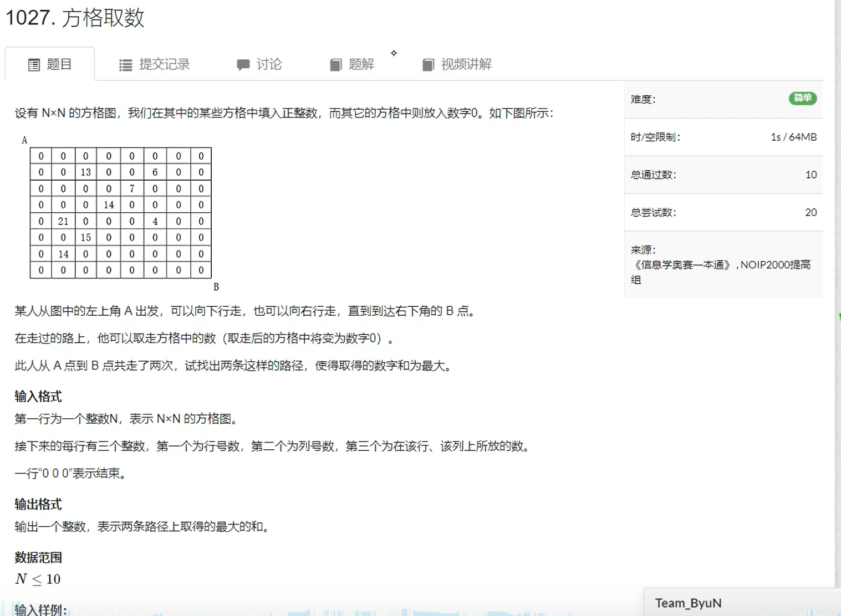Click the book icon beside 题解
Screen dimensions: 841x616
pos(336,65)
